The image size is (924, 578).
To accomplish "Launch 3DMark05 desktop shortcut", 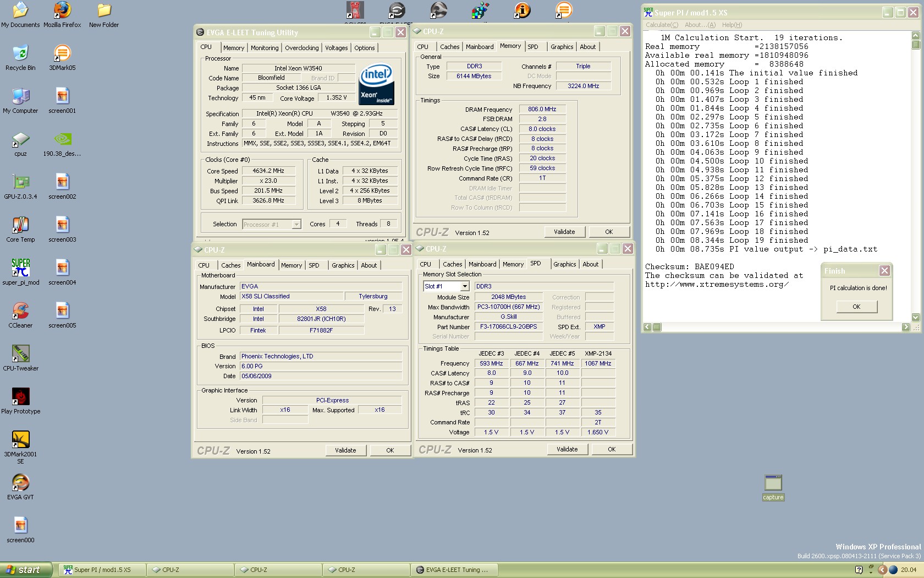I will pyautogui.click(x=62, y=58).
